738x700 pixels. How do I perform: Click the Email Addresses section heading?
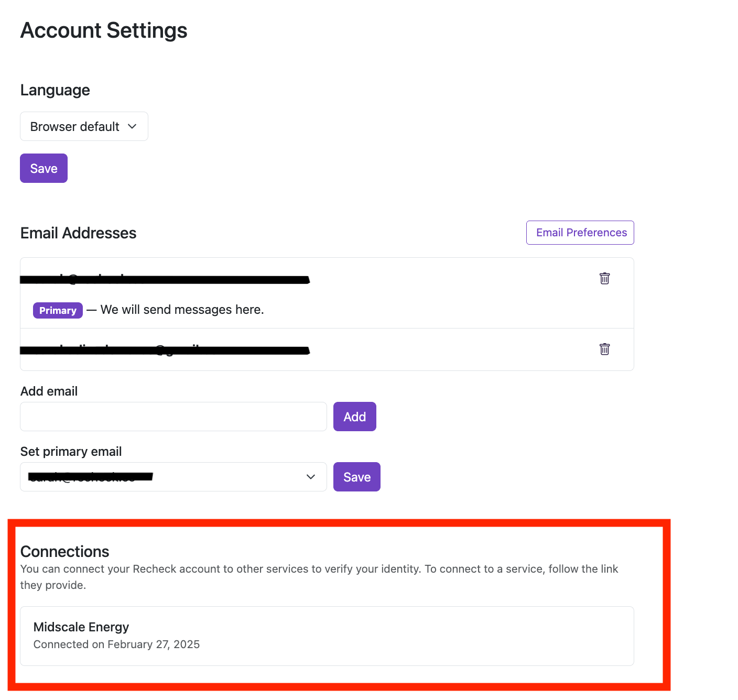78,233
